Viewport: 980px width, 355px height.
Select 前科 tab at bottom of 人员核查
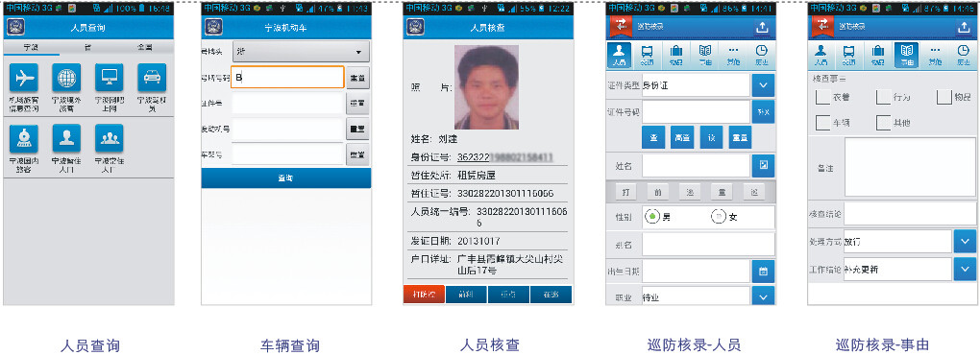point(466,295)
